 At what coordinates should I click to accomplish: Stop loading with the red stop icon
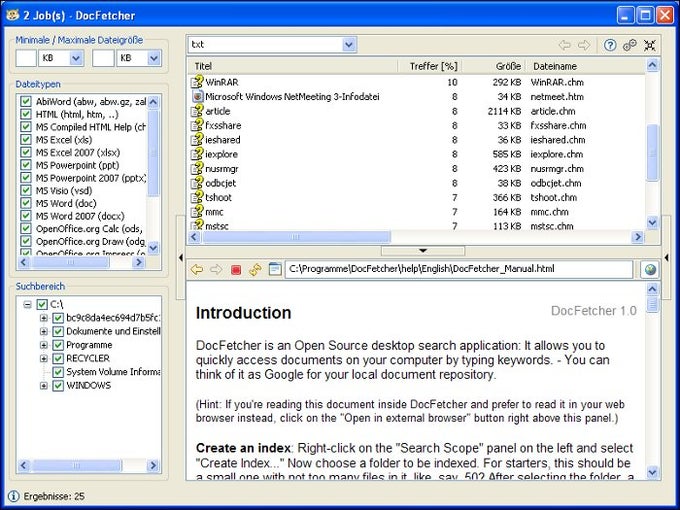coord(235,270)
